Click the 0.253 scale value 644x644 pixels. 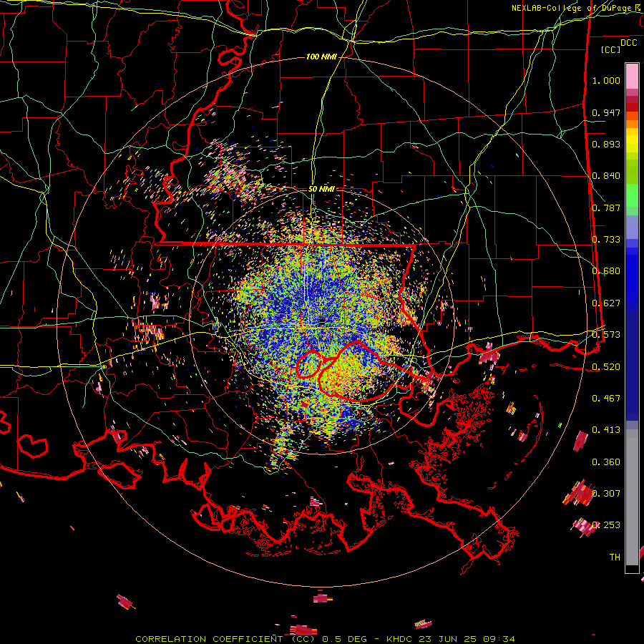pyautogui.click(x=606, y=525)
